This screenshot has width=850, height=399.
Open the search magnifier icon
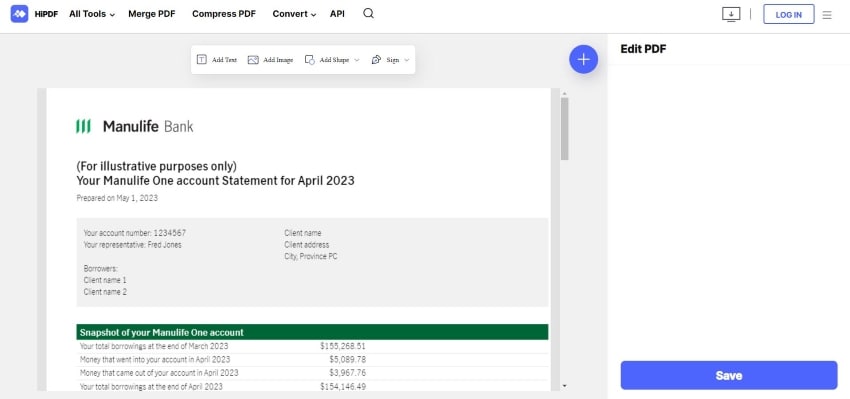pos(369,14)
